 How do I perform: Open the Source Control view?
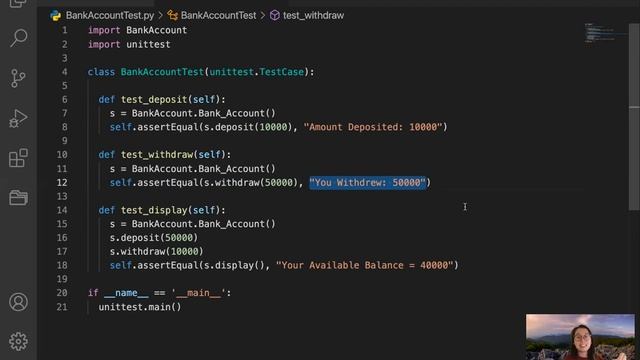[x=18, y=78]
